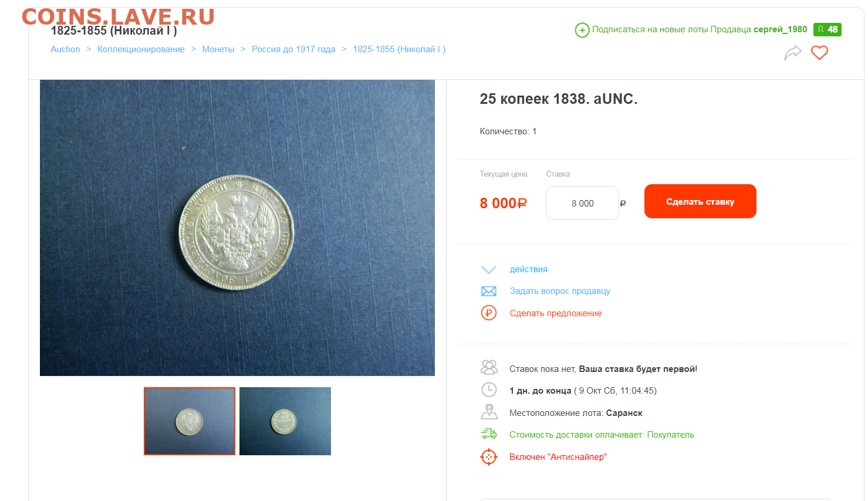Open Россия до 1917 года breadcrumb
The image size is (868, 501).
(x=293, y=49)
